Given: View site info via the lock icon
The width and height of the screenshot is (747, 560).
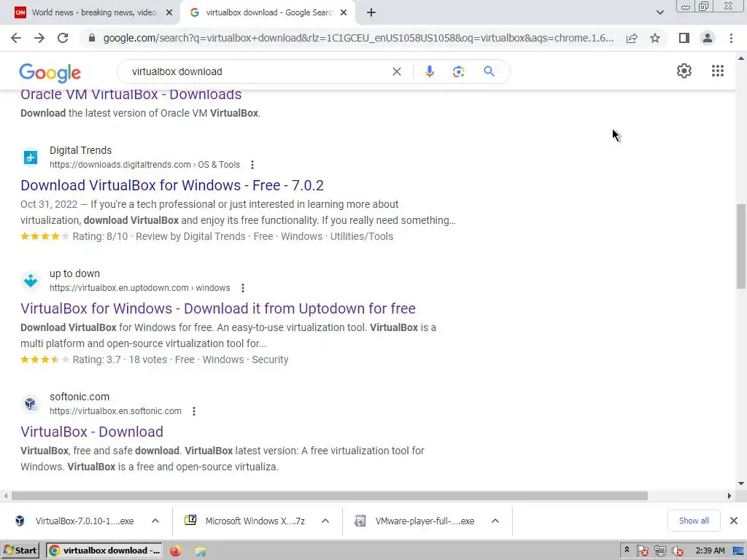Looking at the screenshot, I should [92, 38].
